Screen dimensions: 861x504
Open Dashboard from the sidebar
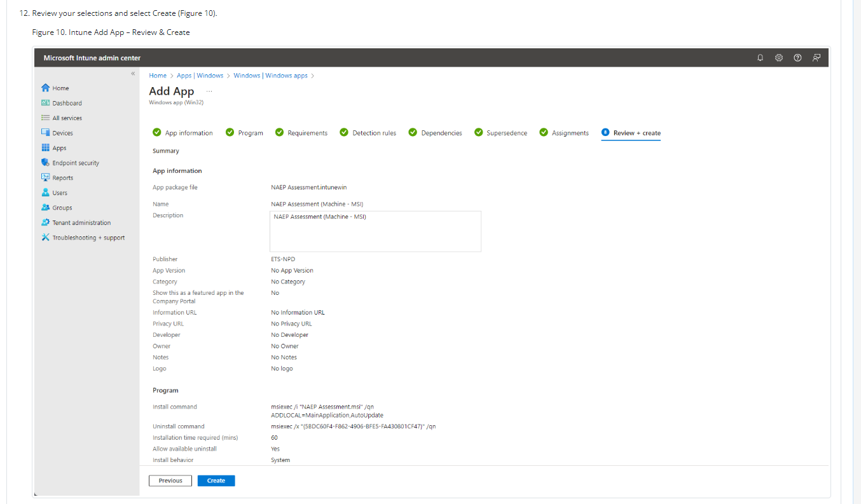tap(62, 103)
